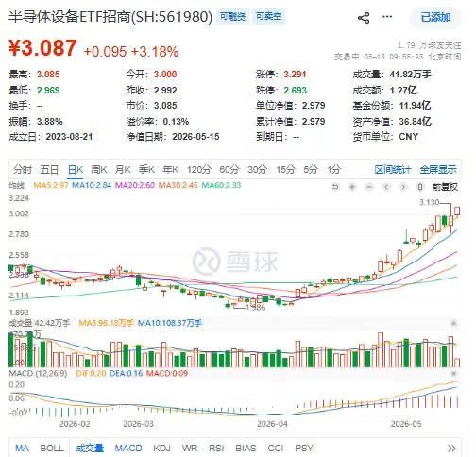Close the 成交量 volume sub-panel
Image resolution: width=476 pixels, height=457 pixels.
pyautogui.click(x=454, y=324)
